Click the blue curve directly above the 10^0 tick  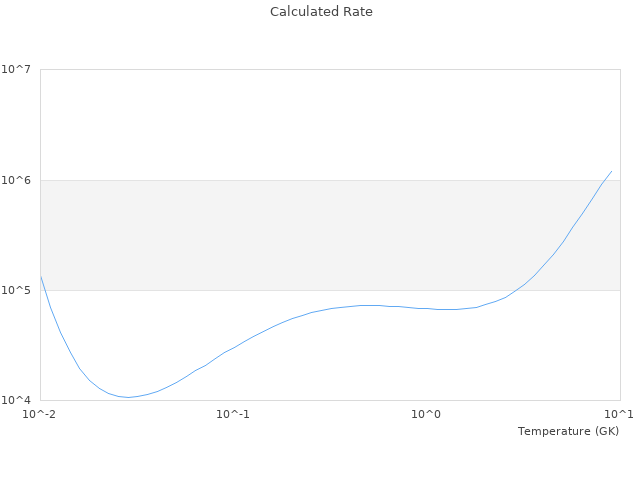pos(427,308)
